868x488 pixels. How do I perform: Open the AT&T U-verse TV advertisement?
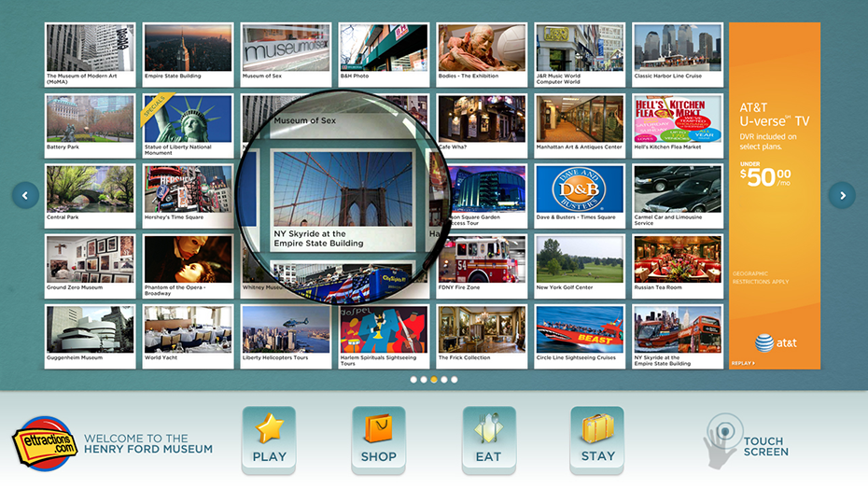pos(775,196)
